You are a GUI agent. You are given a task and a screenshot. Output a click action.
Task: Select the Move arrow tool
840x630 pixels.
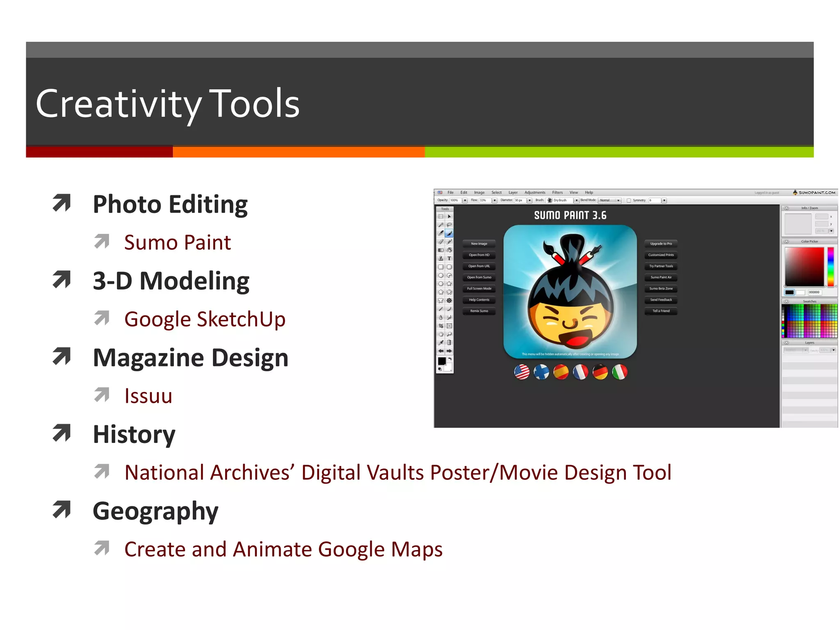pos(449,216)
